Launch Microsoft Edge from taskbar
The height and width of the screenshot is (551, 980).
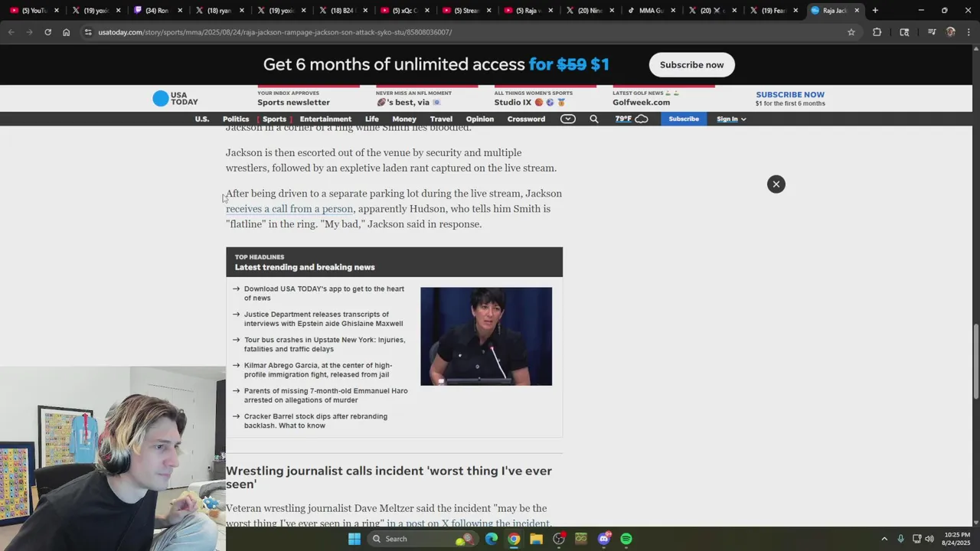[491, 539]
